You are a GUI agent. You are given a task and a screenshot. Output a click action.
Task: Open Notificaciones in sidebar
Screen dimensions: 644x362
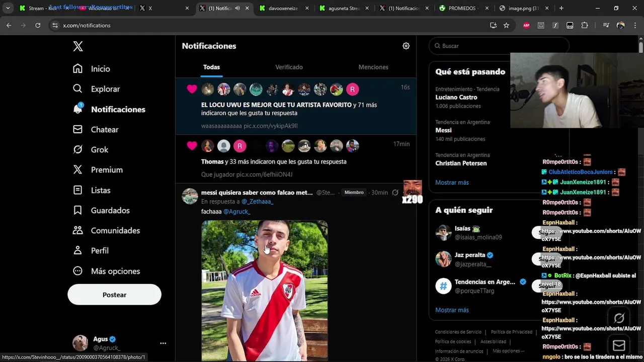pos(109,109)
